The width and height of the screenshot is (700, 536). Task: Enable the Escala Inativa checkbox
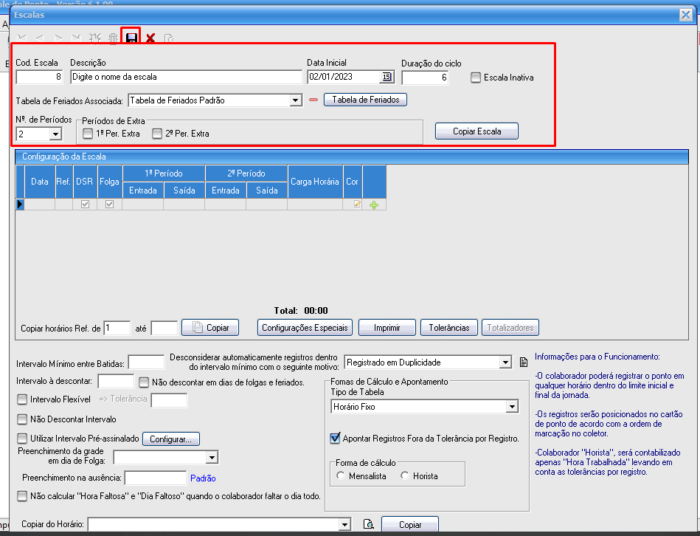(476, 77)
